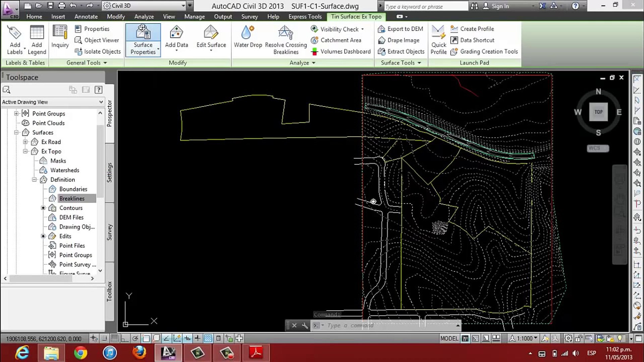This screenshot has width=644, height=362.
Task: Toggle grid display in status bar
Action: click(x=114, y=339)
